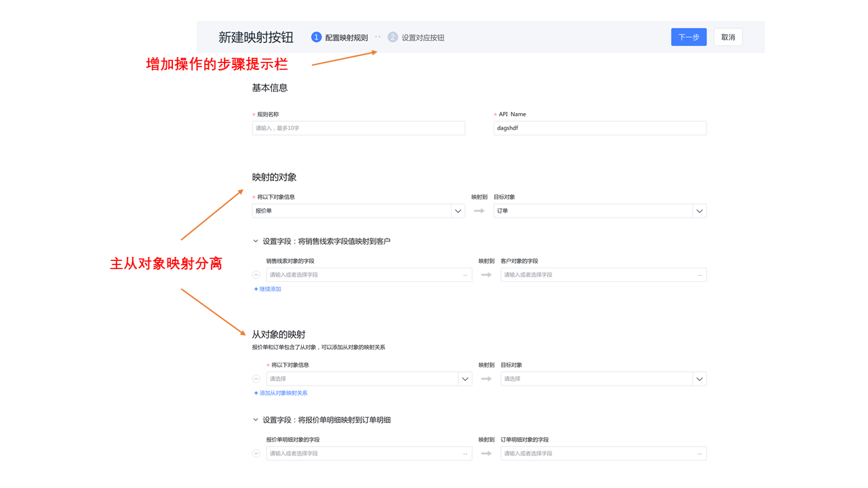Viewport: 868px width, 488px height.
Task: Click the 基本信息 heading
Action: (270, 87)
